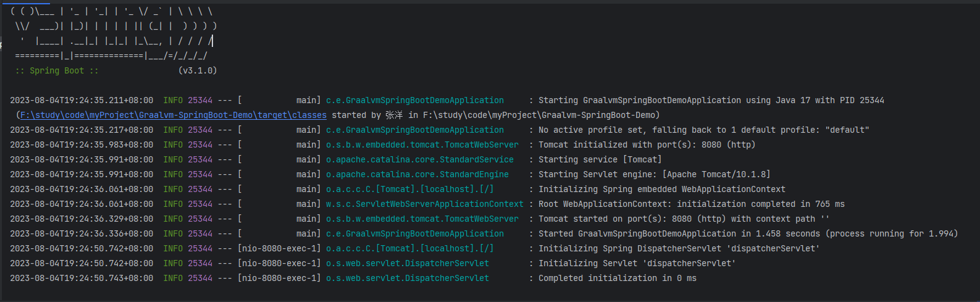Click the timestamp ending 19:24:36.329+08:00
Viewport: 980px width, 302px height.
point(82,219)
